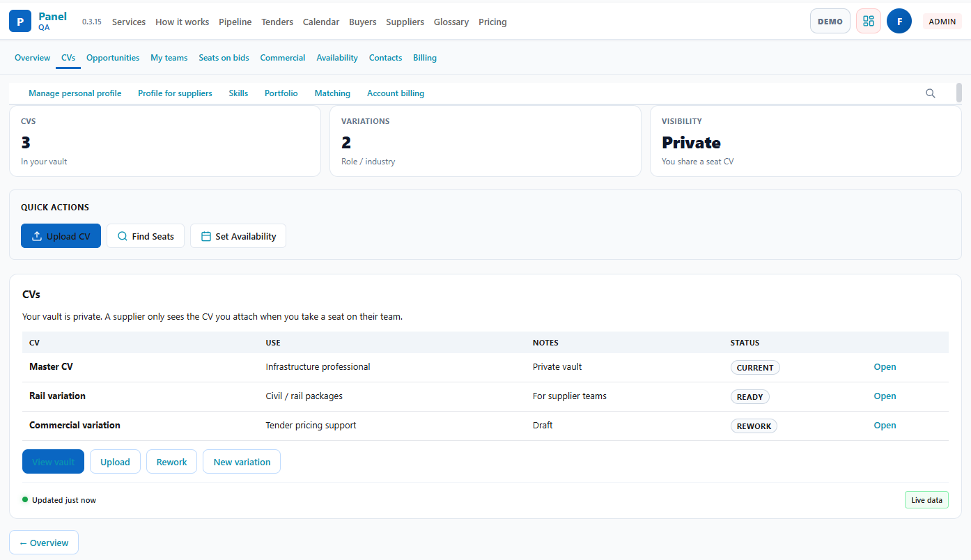Viewport: 971px width, 560px height.
Task: Click the Upload CV quick action
Action: point(61,236)
